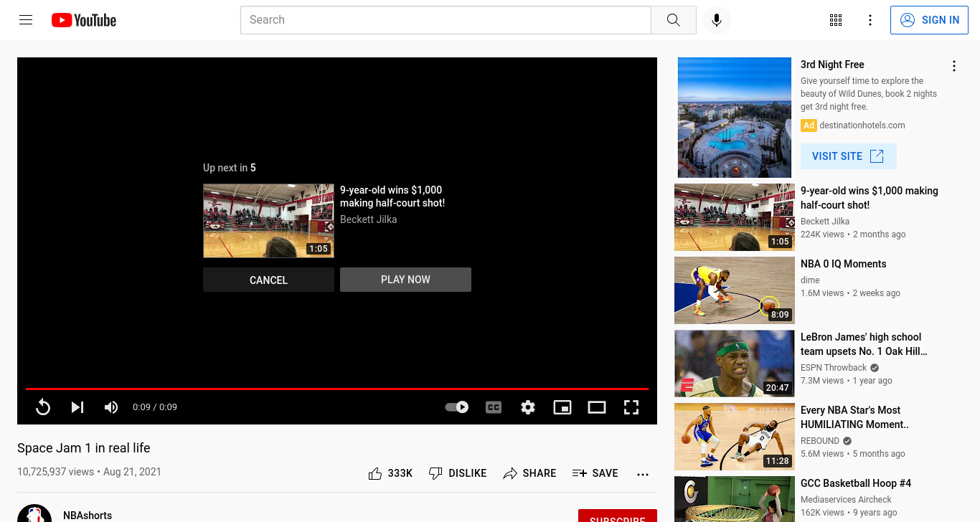Click the LeBron James high school title

tap(864, 344)
